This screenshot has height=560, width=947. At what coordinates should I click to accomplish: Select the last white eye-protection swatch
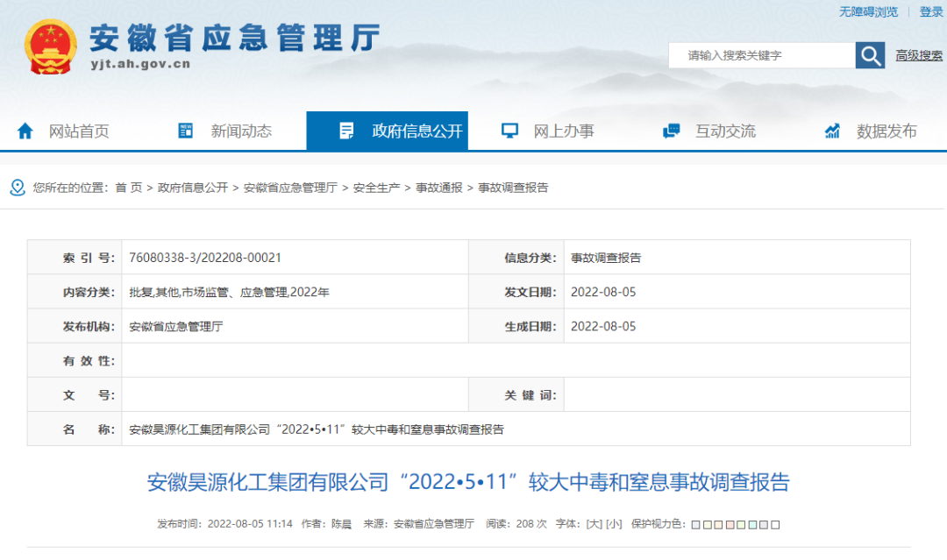pyautogui.click(x=775, y=524)
